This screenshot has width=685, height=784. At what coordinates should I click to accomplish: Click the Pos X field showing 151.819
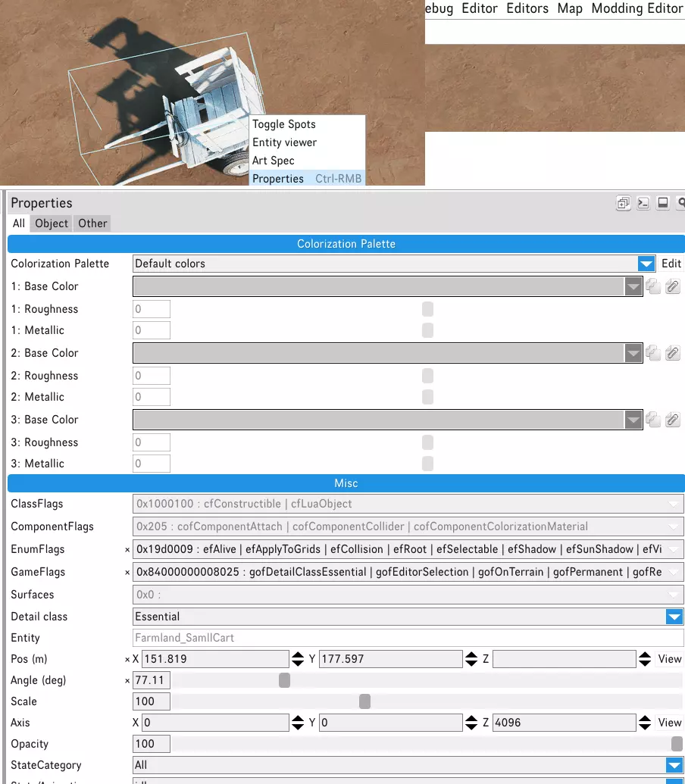coord(215,659)
